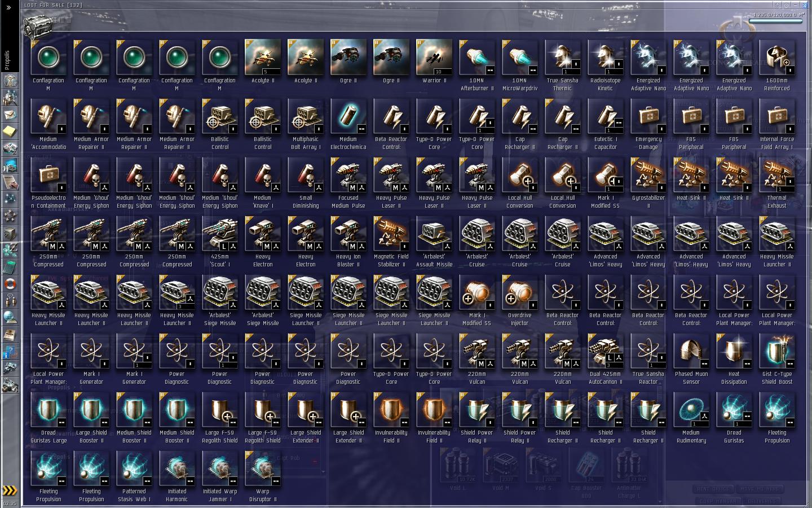The height and width of the screenshot is (508, 812).
Task: Open the lifebuoy Help icon
Action: (x=10, y=283)
